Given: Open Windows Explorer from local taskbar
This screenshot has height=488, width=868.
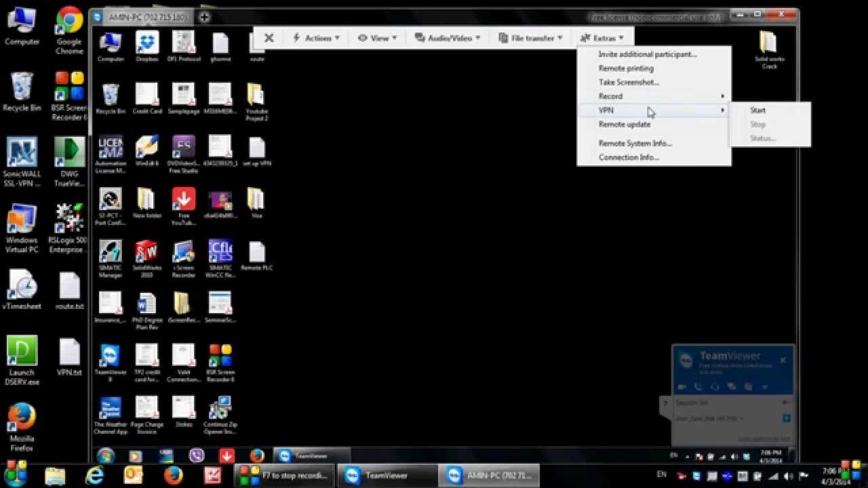Looking at the screenshot, I should pos(55,475).
